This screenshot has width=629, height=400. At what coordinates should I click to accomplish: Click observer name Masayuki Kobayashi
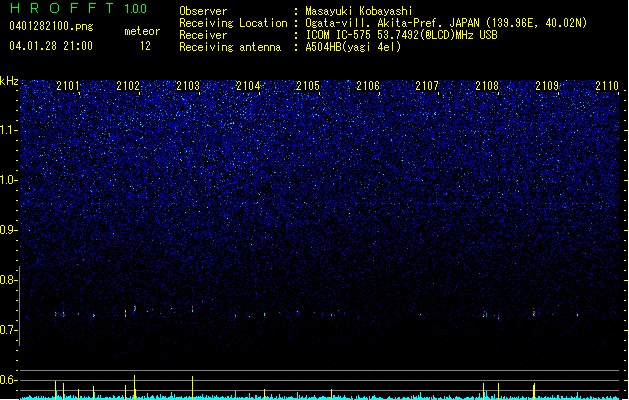click(359, 11)
